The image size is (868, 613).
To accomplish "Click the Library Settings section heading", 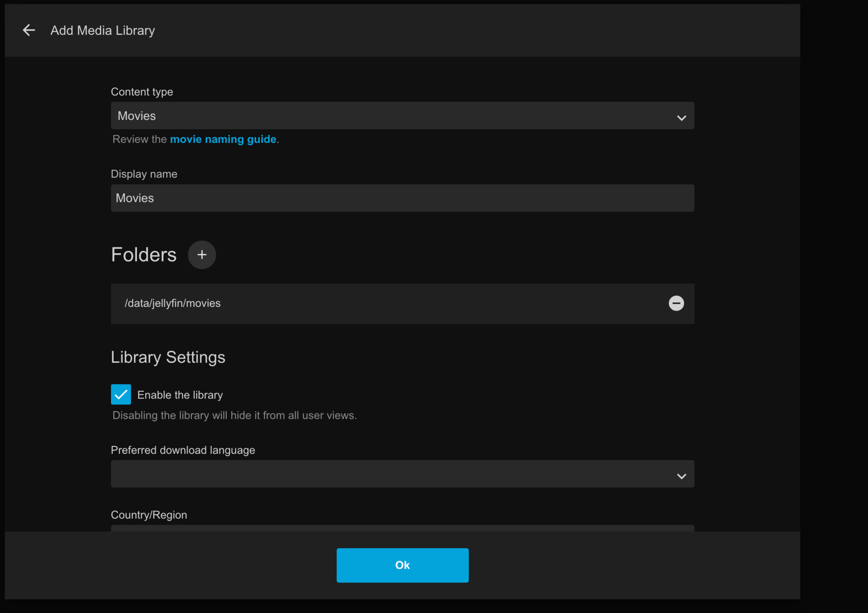I will 168,357.
